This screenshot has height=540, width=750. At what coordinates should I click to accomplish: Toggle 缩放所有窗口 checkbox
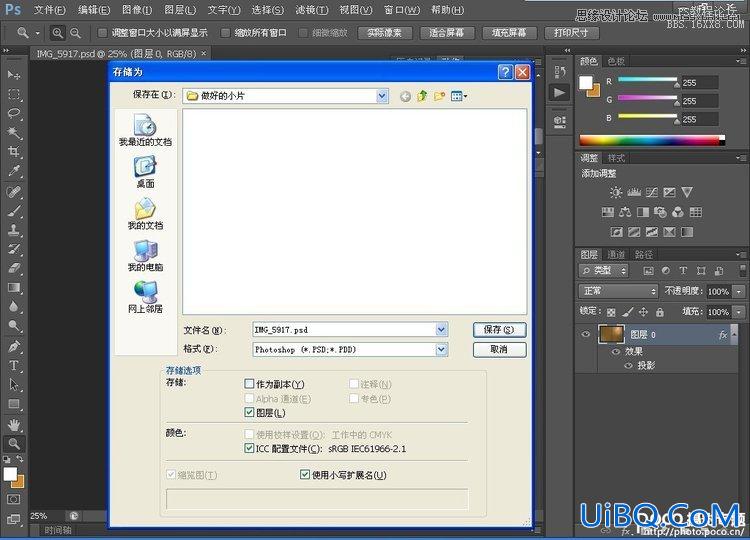click(x=225, y=33)
